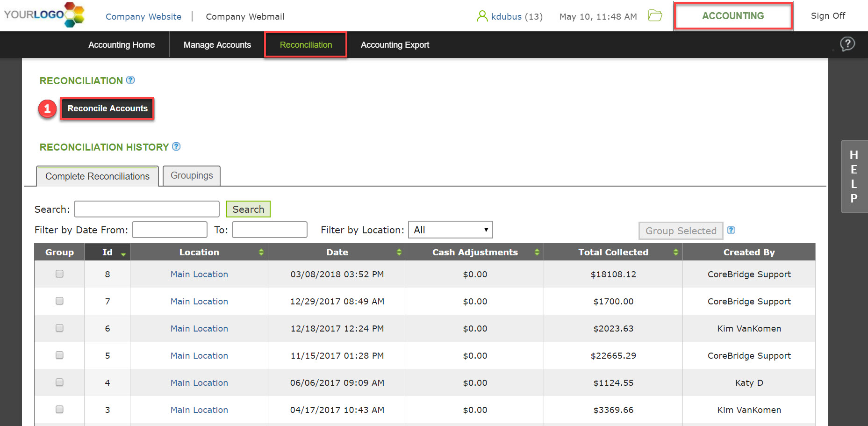This screenshot has width=868, height=426.
Task: Open the Company Webmail link
Action: [x=245, y=16]
